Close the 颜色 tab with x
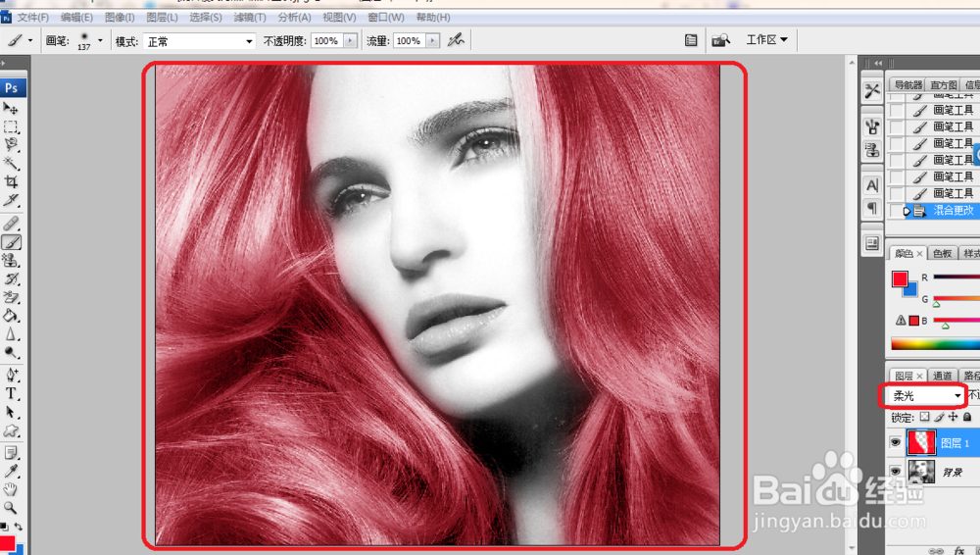The image size is (980, 555). [x=919, y=254]
